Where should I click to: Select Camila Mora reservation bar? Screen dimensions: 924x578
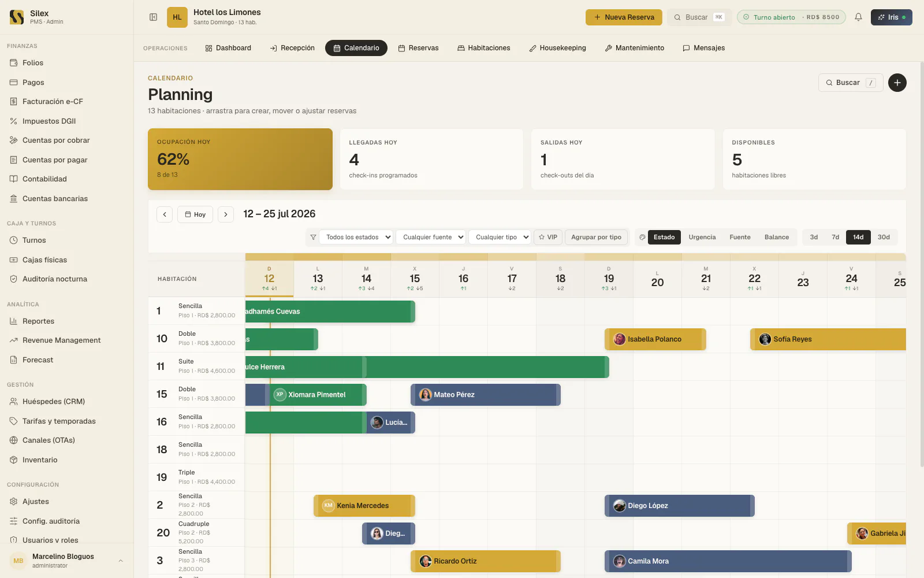[x=728, y=561]
